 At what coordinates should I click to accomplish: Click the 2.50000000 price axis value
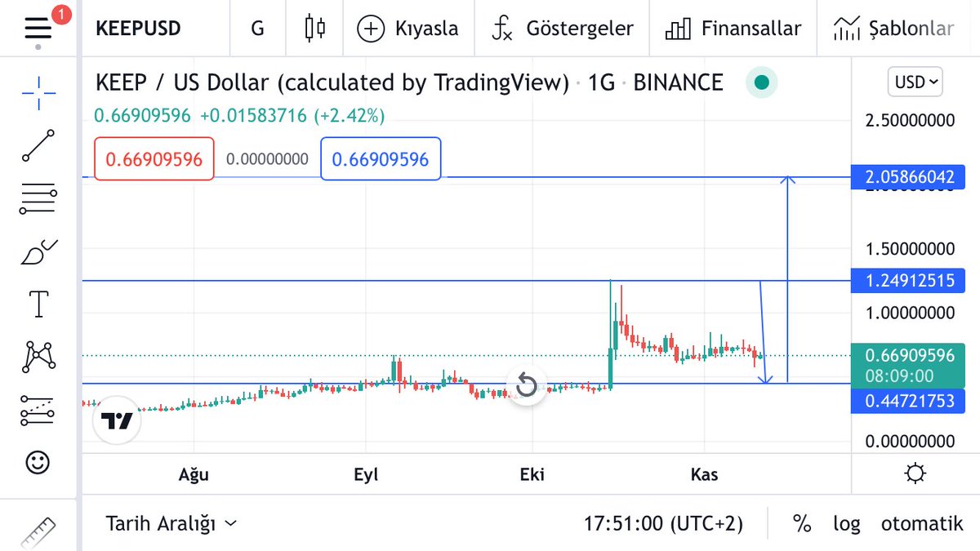tap(909, 121)
